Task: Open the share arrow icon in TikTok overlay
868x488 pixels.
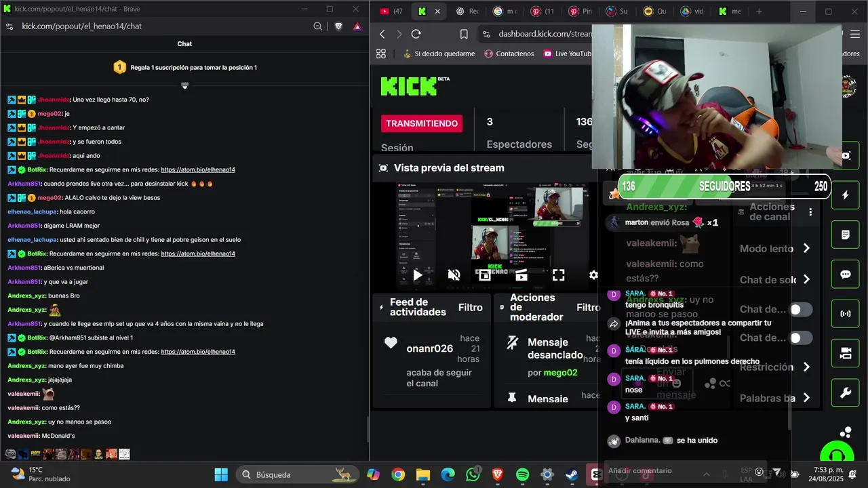Action: pos(614,324)
